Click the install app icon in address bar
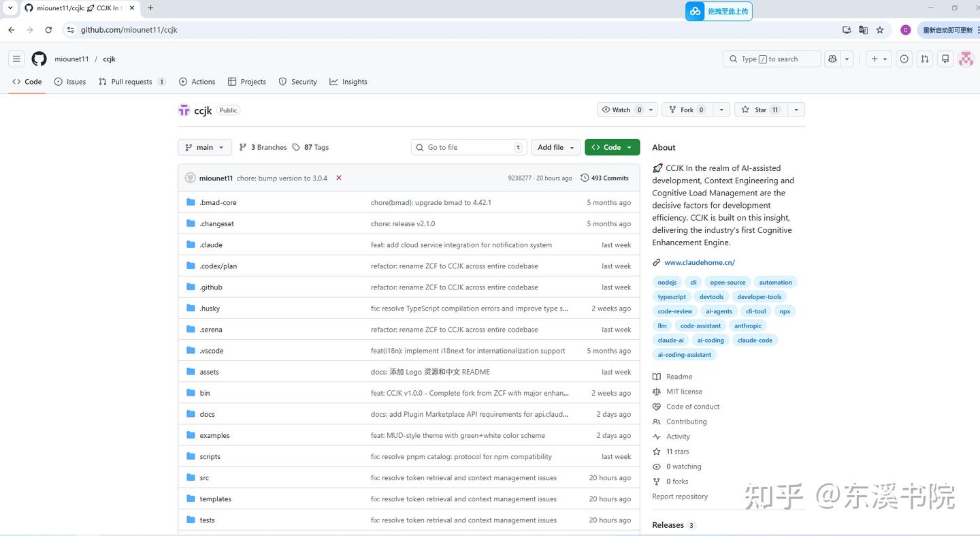 point(847,30)
